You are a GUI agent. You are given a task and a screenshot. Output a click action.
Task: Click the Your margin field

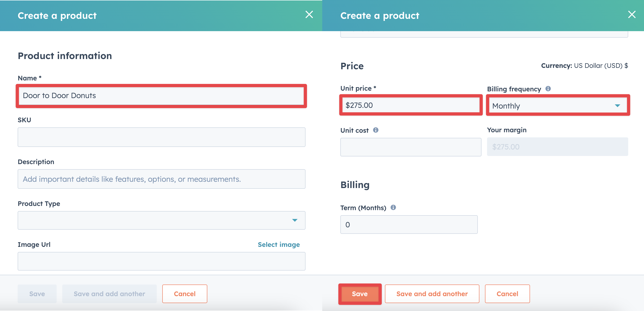[x=557, y=147]
